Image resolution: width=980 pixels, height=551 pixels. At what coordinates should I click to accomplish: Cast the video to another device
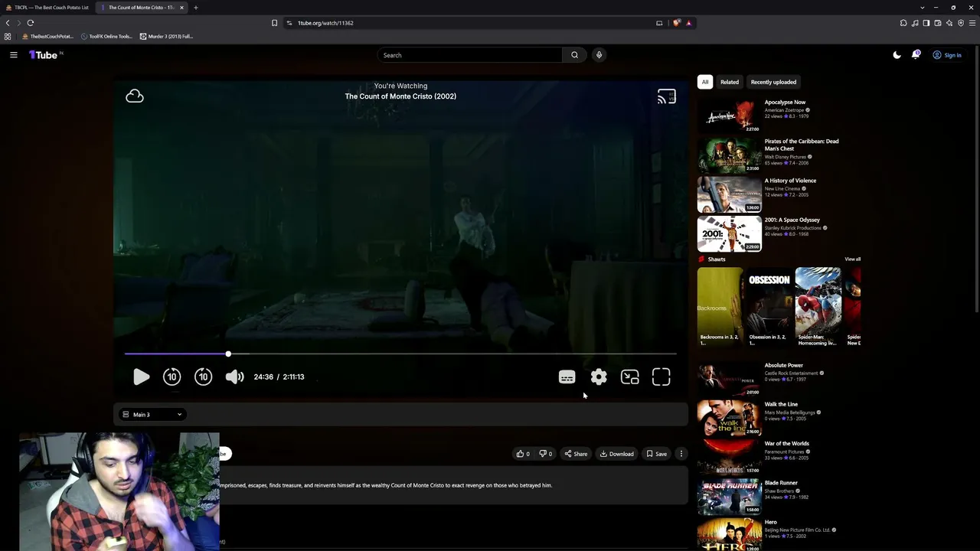(667, 96)
